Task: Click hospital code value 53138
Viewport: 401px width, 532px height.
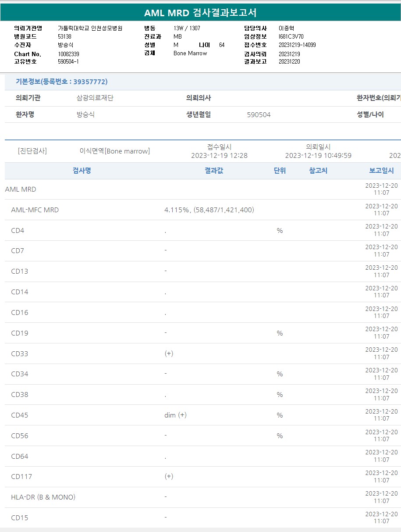Action: pos(64,36)
